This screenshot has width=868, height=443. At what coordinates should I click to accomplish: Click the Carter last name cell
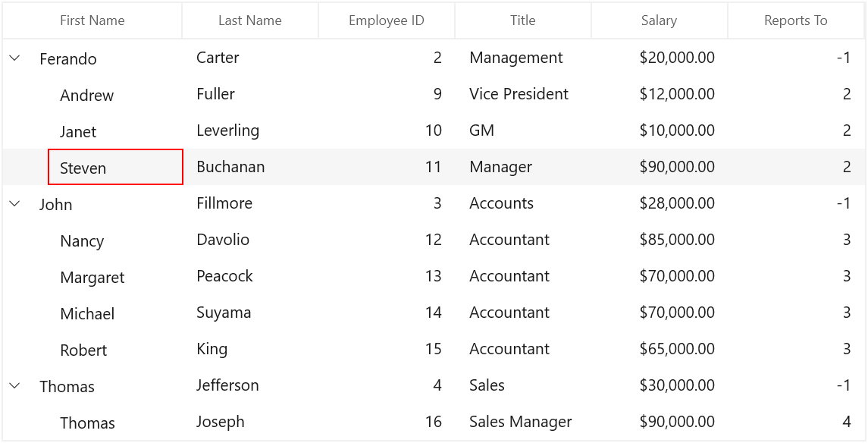coord(250,57)
